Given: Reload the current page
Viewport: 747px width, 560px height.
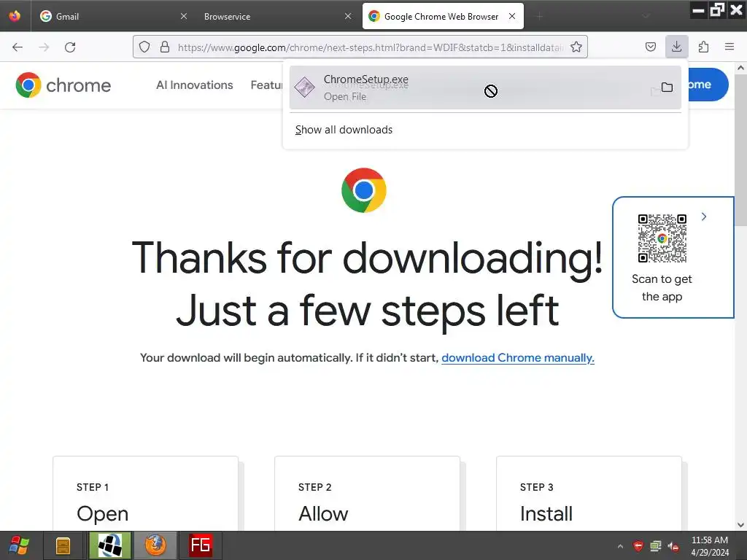Looking at the screenshot, I should click(x=70, y=47).
